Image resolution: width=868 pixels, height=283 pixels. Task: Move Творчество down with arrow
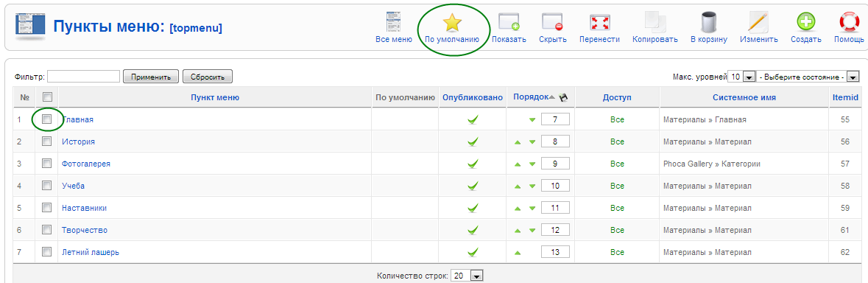click(x=532, y=231)
